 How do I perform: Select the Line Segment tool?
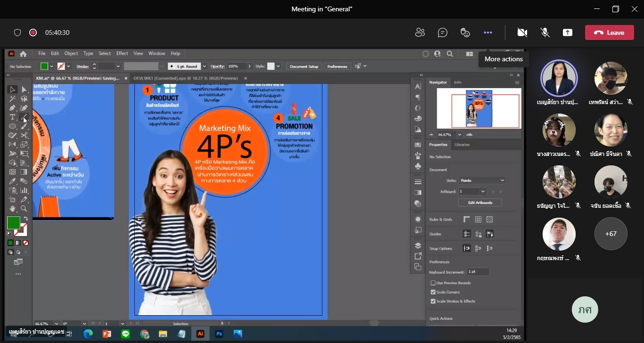[24, 117]
